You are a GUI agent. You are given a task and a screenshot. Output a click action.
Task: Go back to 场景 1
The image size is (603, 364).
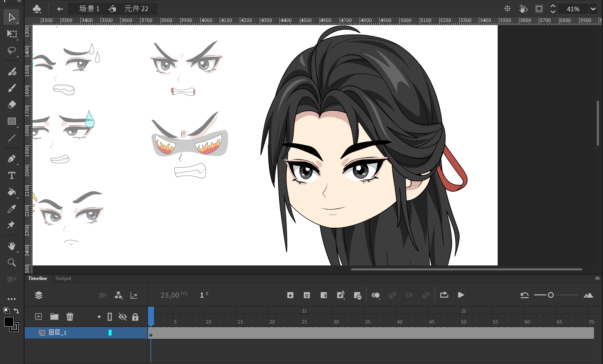click(90, 9)
